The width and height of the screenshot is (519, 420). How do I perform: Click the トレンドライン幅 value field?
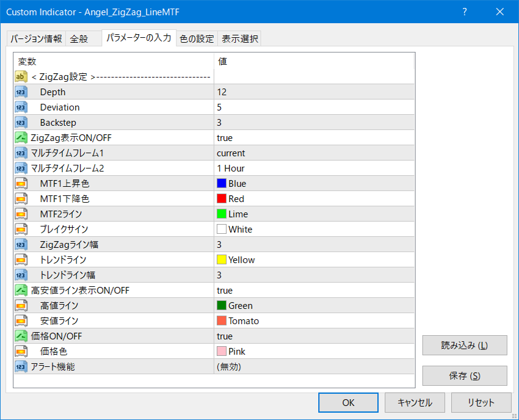click(314, 275)
